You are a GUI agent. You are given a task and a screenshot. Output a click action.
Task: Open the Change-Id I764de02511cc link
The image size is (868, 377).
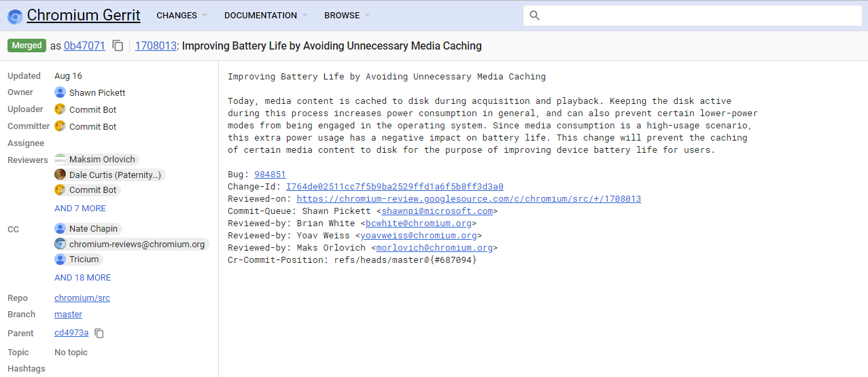pos(395,187)
